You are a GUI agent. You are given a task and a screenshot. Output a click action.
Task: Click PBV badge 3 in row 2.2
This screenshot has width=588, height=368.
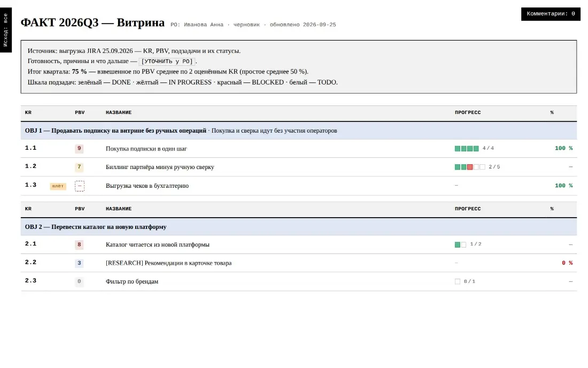79,263
